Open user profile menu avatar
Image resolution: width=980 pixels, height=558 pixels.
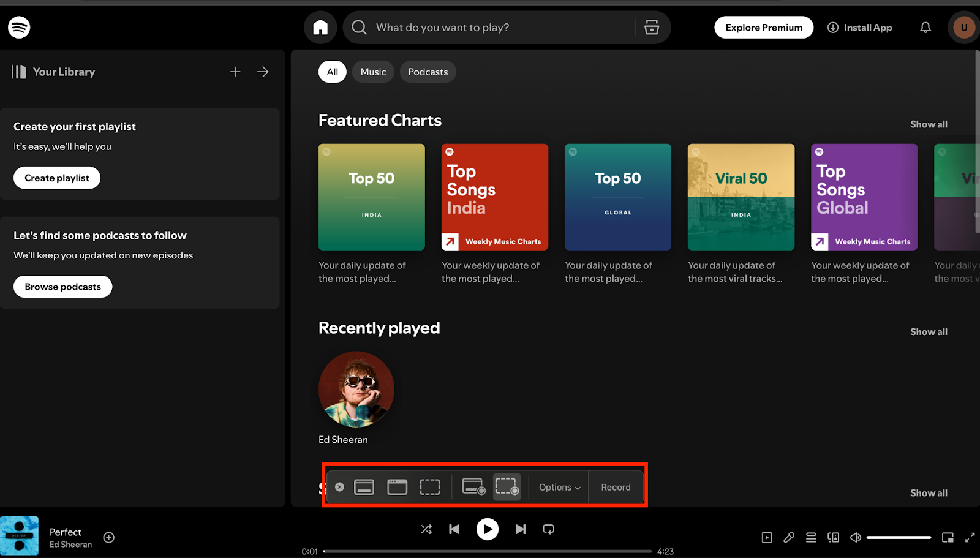963,27
